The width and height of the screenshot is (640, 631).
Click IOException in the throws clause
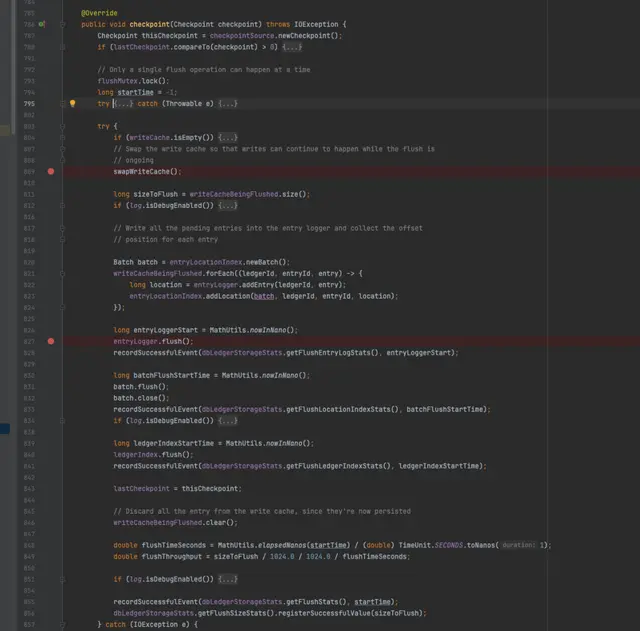point(316,24)
